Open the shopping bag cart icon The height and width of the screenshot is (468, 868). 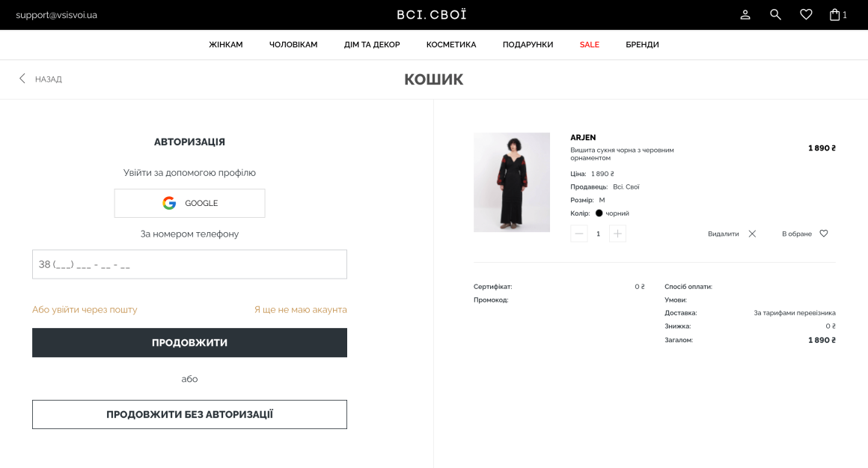point(835,15)
